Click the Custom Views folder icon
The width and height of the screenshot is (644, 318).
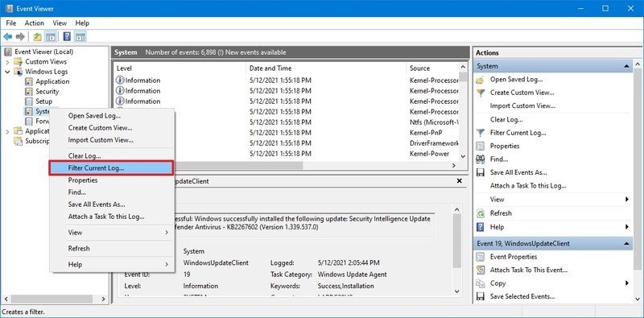coord(18,61)
